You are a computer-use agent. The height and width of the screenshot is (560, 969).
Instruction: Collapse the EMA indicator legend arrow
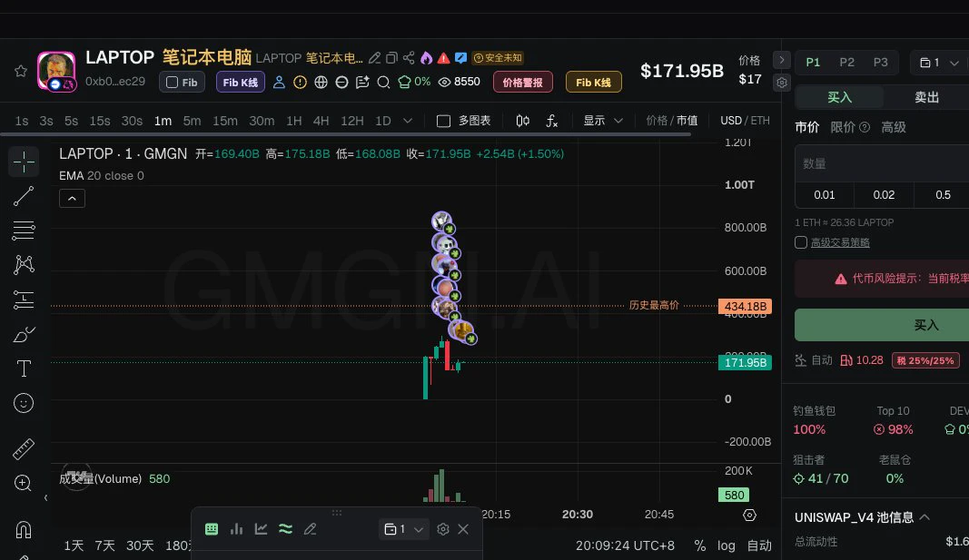pos(72,199)
